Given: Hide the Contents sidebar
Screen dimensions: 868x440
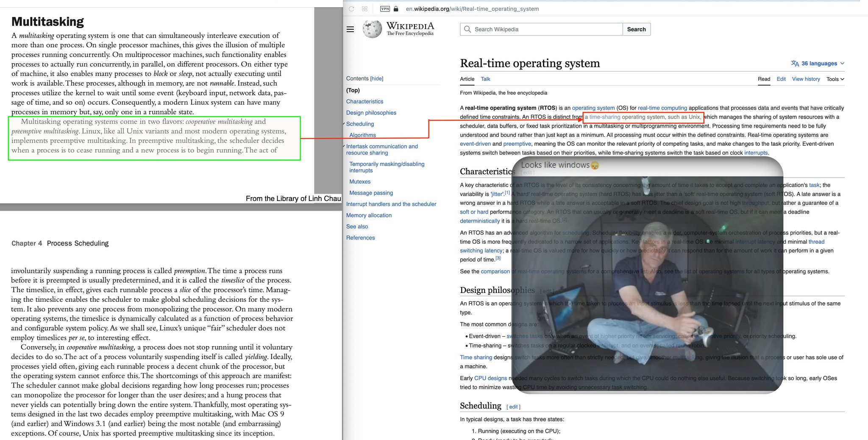Looking at the screenshot, I should (x=377, y=78).
